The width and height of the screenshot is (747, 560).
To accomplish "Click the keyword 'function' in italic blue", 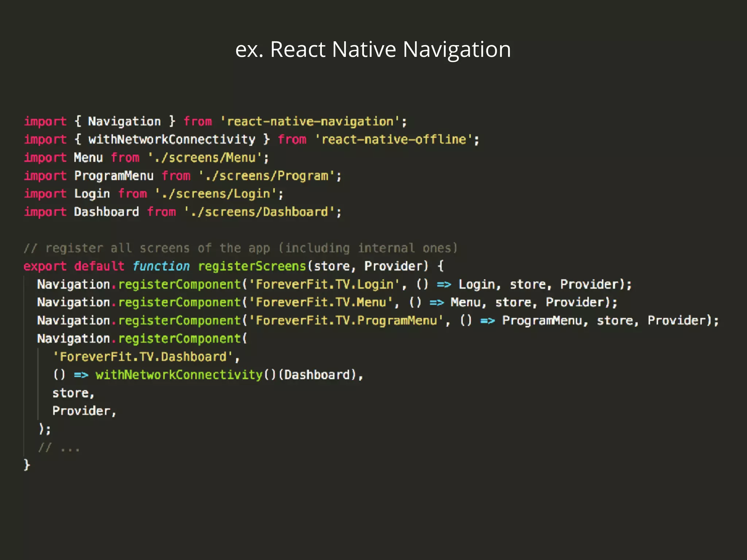I will click(161, 266).
